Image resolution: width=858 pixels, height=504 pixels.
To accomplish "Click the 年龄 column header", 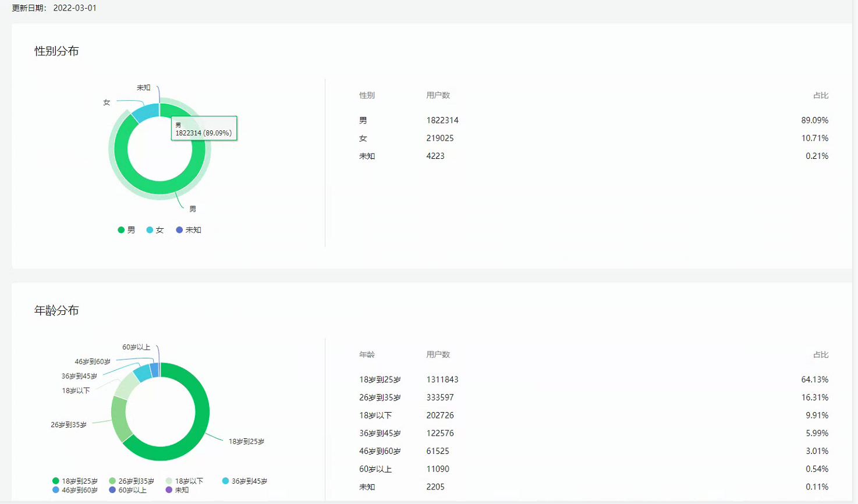I will click(x=367, y=354).
